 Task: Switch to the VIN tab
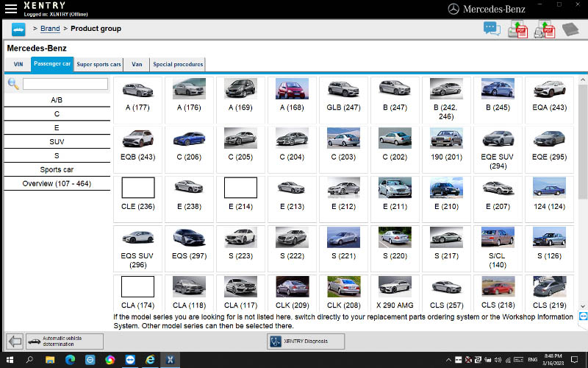18,64
